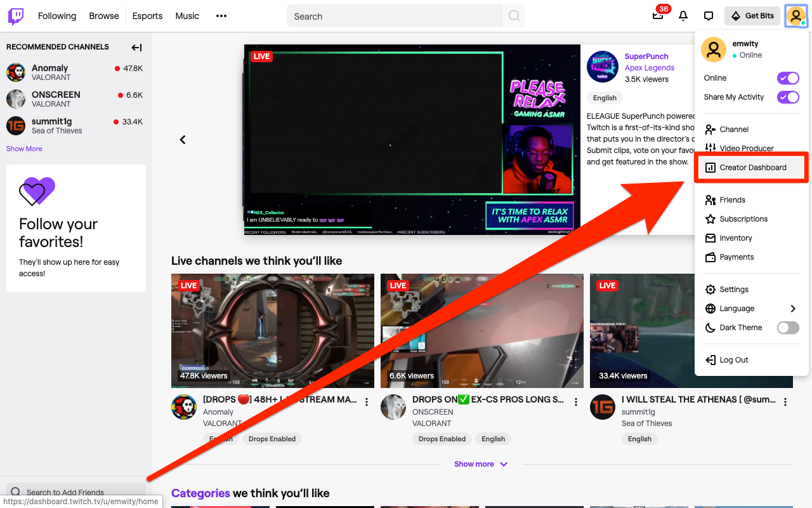The width and height of the screenshot is (812, 508).
Task: Open the Drops inventory icon showing 36
Action: (658, 16)
